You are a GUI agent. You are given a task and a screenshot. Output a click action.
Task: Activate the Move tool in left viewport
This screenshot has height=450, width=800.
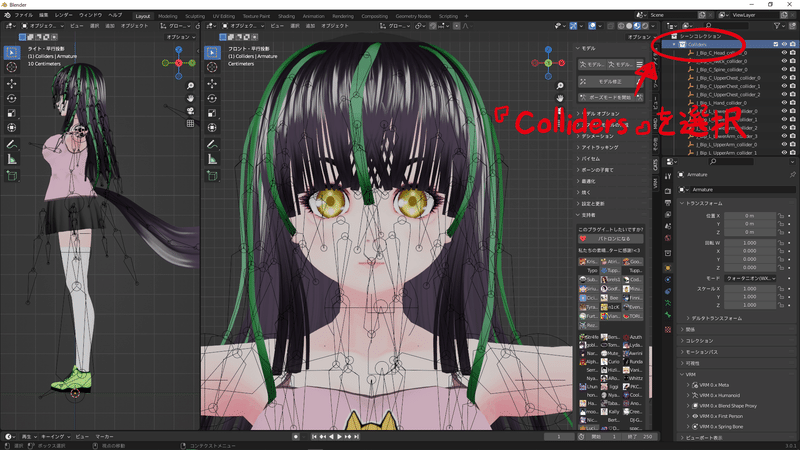(12, 84)
